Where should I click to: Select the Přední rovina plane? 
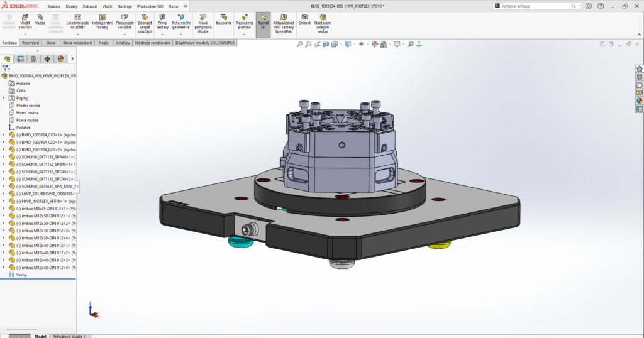28,106
